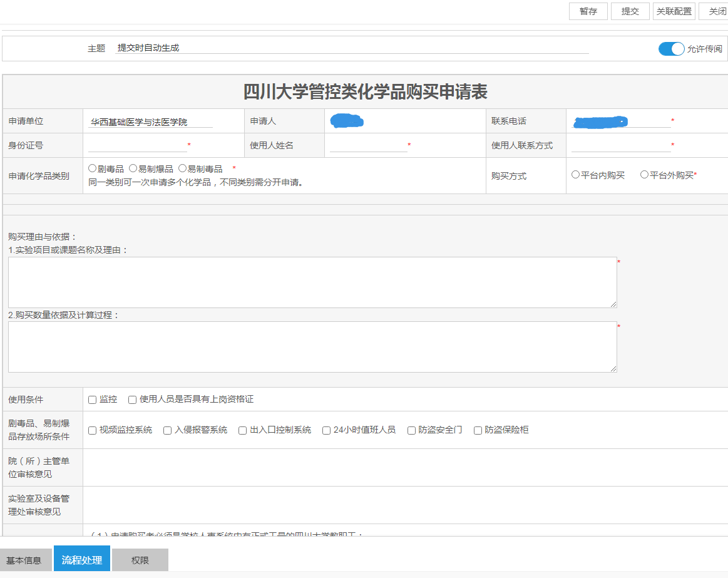The width and height of the screenshot is (728, 578).
Task: Click the 剧毒品、易制爆品存放场所条件 label
Action: pyautogui.click(x=39, y=430)
